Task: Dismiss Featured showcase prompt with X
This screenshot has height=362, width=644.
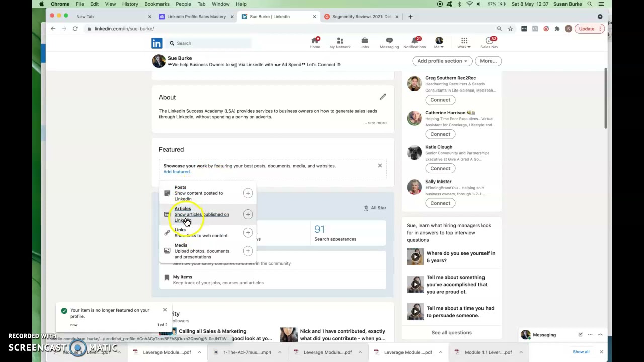Action: pos(380,165)
